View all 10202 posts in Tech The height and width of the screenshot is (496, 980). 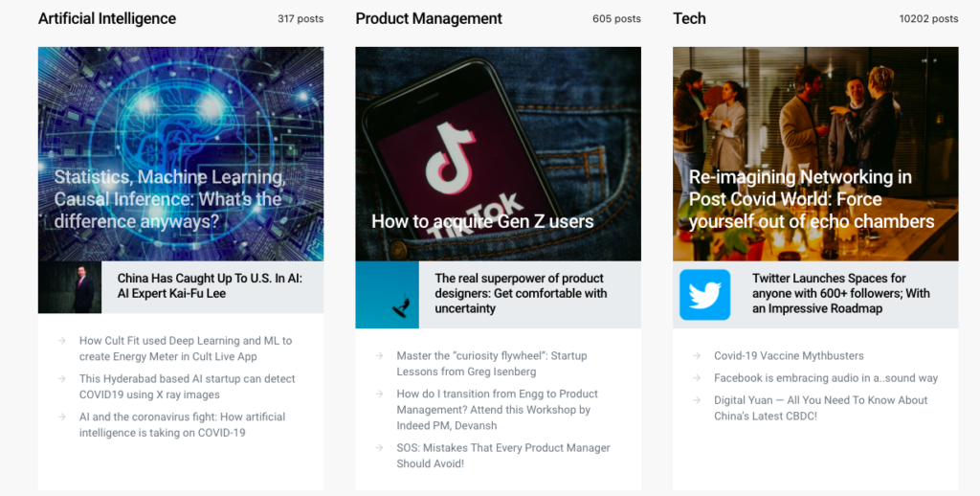(x=928, y=19)
